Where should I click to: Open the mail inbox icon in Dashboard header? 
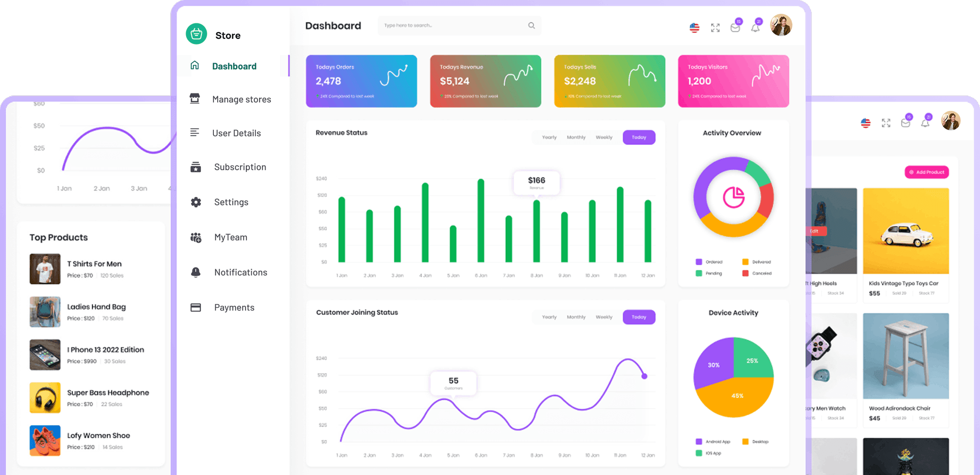tap(735, 28)
